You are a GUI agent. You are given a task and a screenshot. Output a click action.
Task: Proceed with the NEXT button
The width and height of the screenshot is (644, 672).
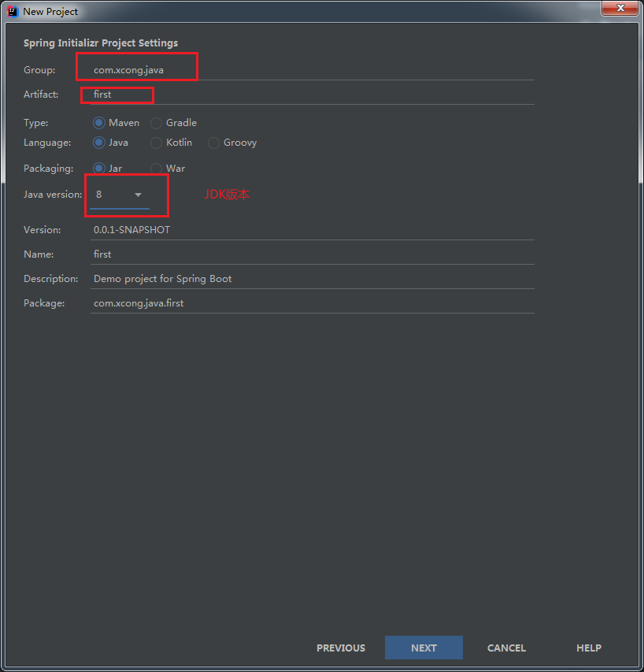coord(424,648)
